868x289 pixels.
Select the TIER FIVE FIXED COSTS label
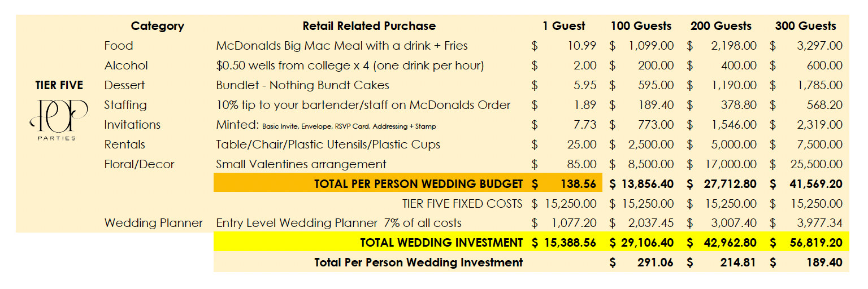[462, 203]
